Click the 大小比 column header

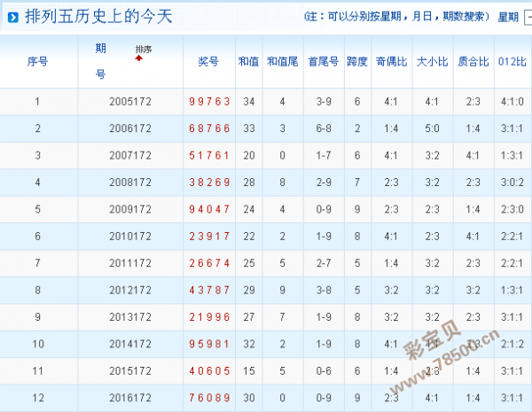click(x=433, y=61)
